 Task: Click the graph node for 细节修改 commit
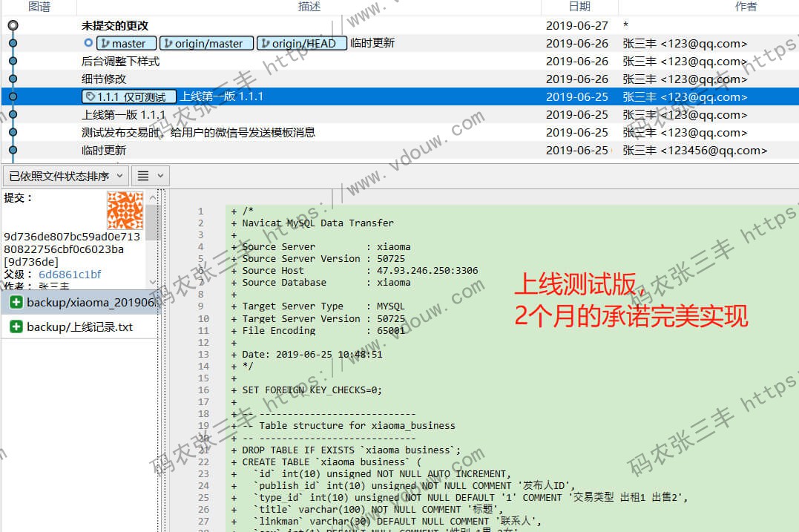point(13,79)
